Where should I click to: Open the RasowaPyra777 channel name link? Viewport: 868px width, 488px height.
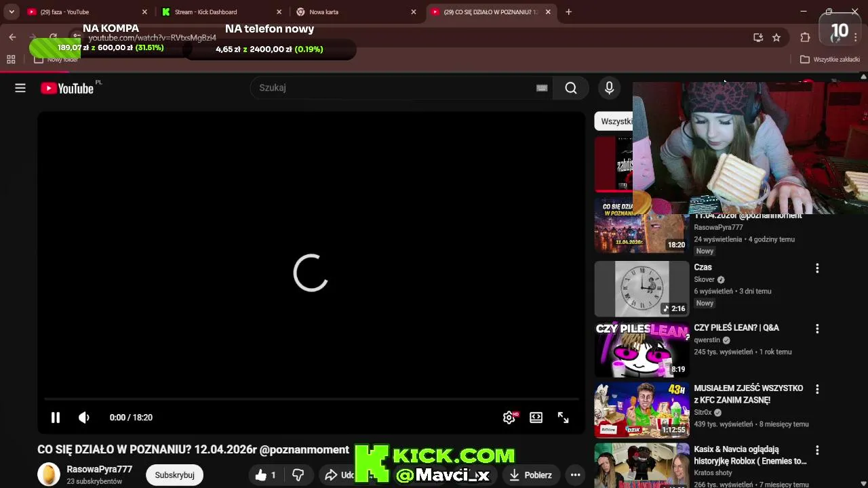coord(99,469)
